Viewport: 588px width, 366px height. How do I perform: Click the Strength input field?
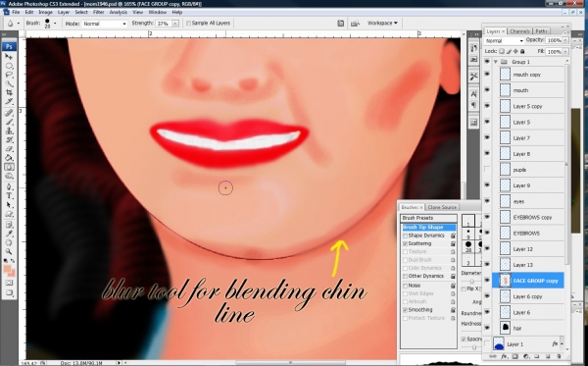(x=163, y=24)
